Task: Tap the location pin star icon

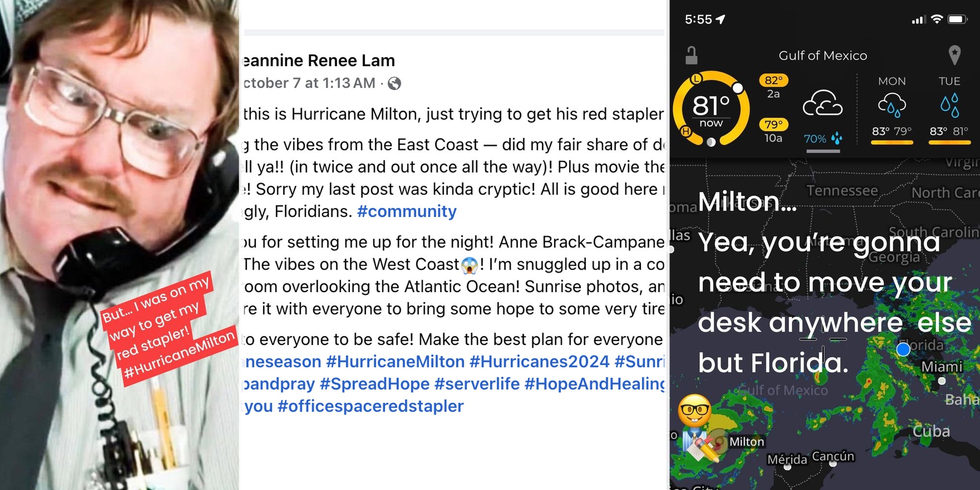Action: 954,55
